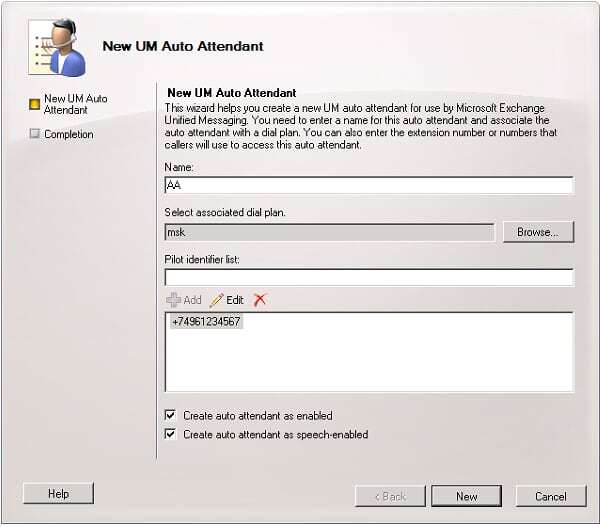Select the Completion step in sidebar
Screen dimensions: 600x527
coord(69,134)
